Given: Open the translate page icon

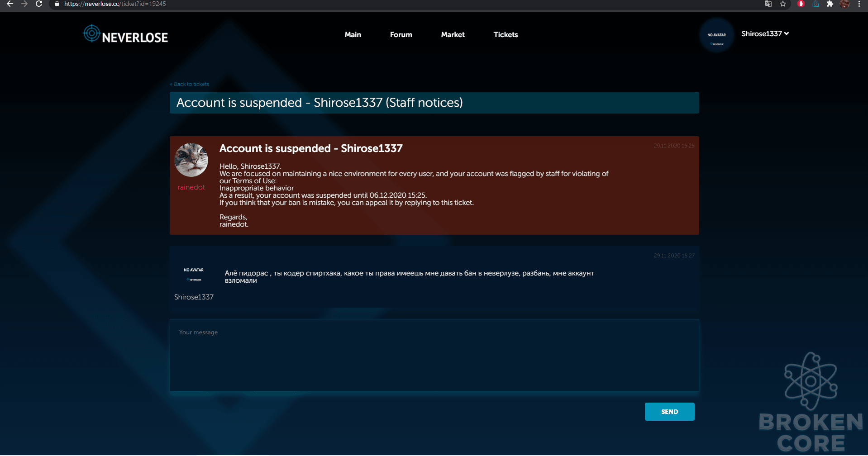Looking at the screenshot, I should (768, 4).
